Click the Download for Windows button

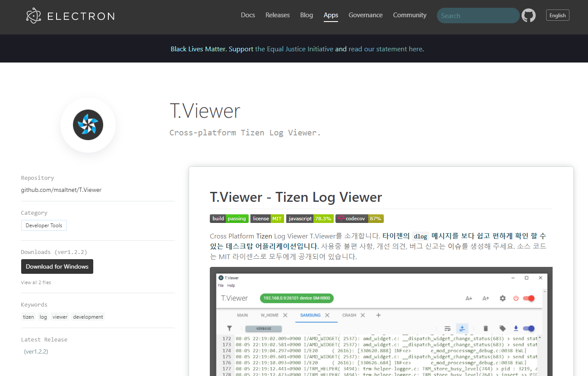tap(57, 266)
